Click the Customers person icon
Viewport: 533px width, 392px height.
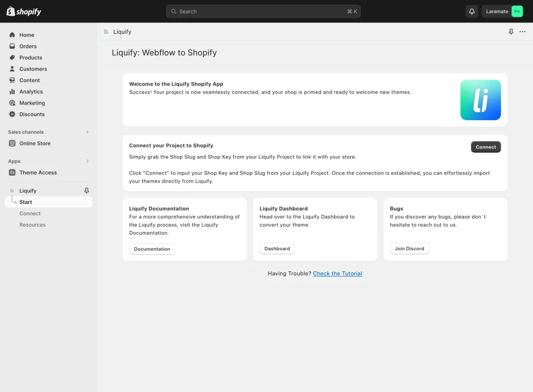12,69
